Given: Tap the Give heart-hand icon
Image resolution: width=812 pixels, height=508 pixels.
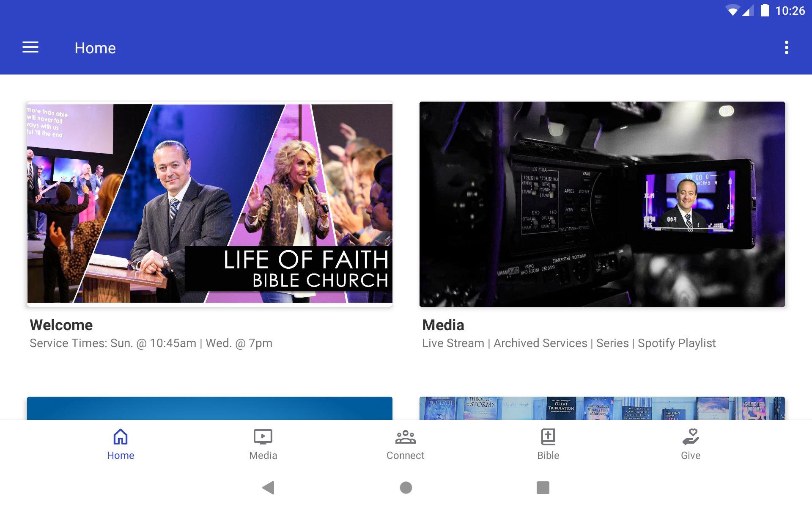Looking at the screenshot, I should tap(691, 436).
